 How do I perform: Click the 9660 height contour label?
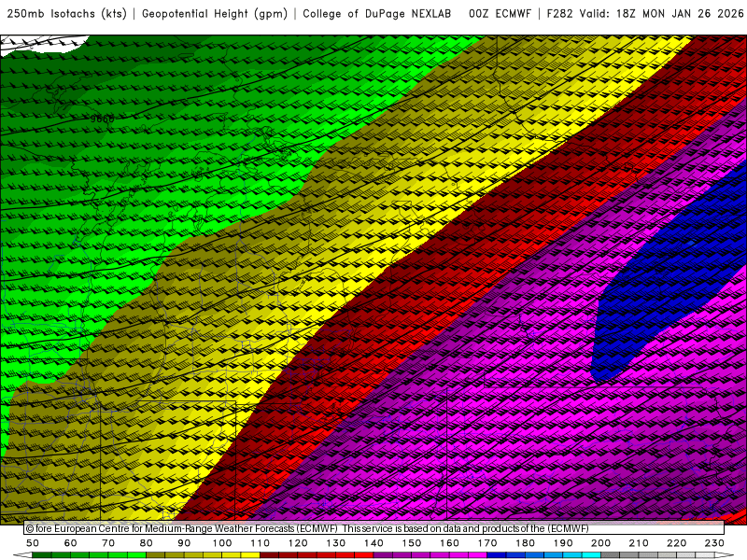click(x=103, y=119)
